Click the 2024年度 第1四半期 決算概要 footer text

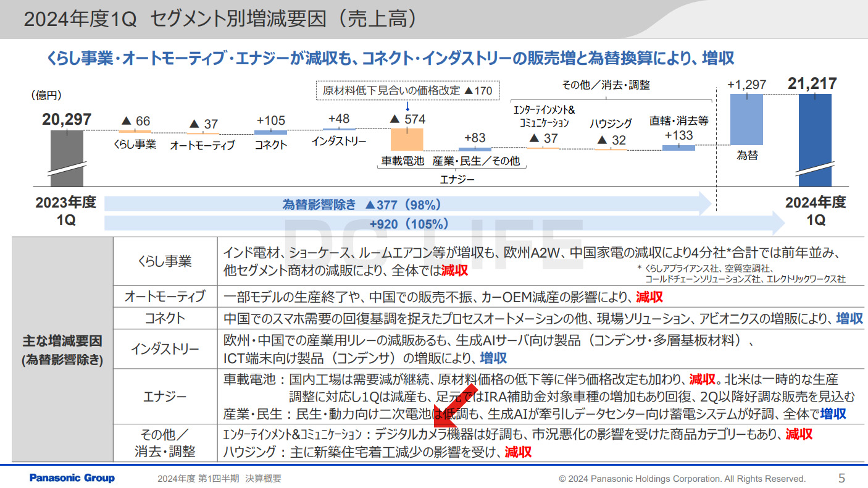pyautogui.click(x=219, y=479)
